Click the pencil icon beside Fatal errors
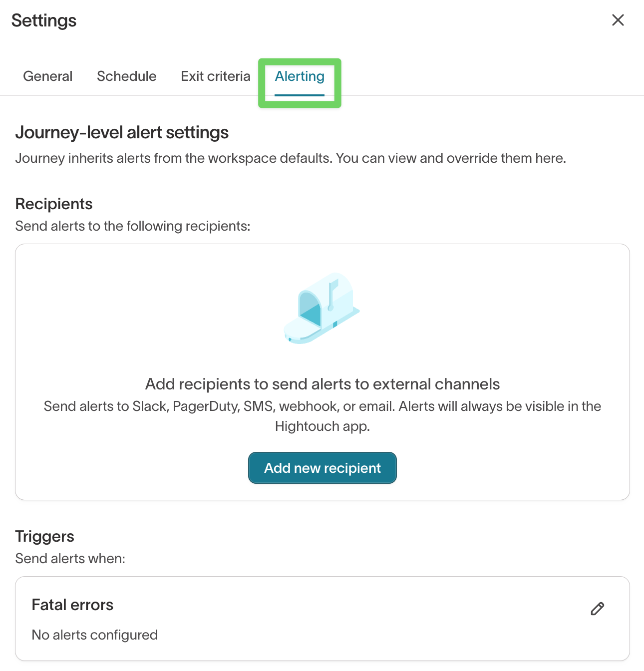The image size is (644, 671). (597, 608)
